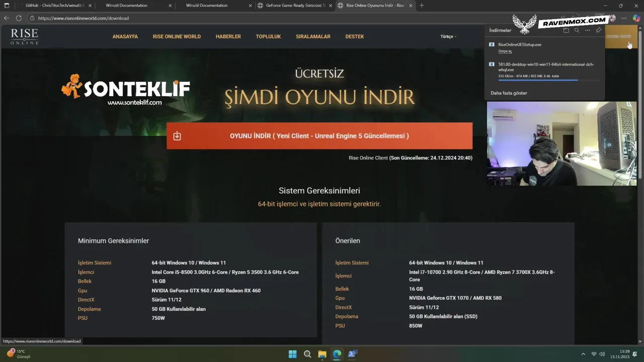Click NVIDIA GeForce GTX 960 minimum GPU value
Screen dimensions: 644x362
[206, 291]
